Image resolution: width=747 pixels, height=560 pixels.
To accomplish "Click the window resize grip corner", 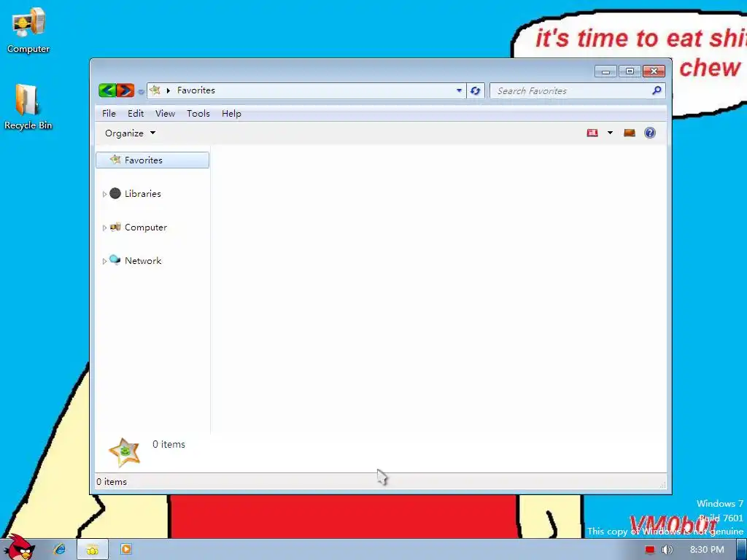I will 662,485.
